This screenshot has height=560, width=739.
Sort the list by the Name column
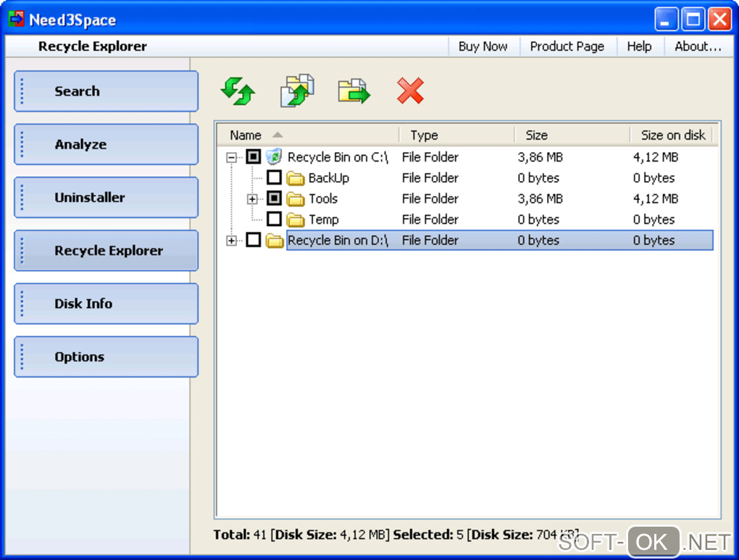(308, 135)
